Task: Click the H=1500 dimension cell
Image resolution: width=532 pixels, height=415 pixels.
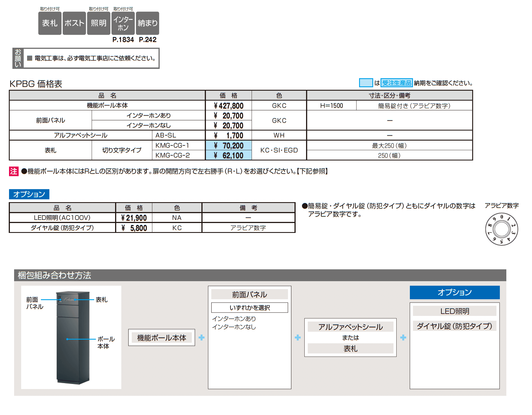Action: [x=331, y=106]
